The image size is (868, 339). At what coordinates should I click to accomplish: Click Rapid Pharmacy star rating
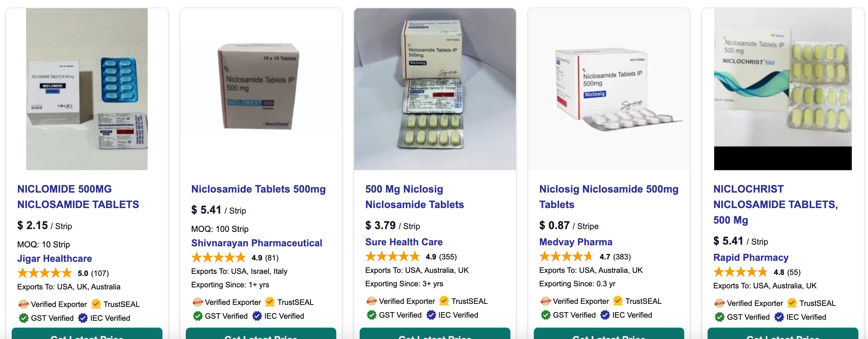tap(740, 272)
